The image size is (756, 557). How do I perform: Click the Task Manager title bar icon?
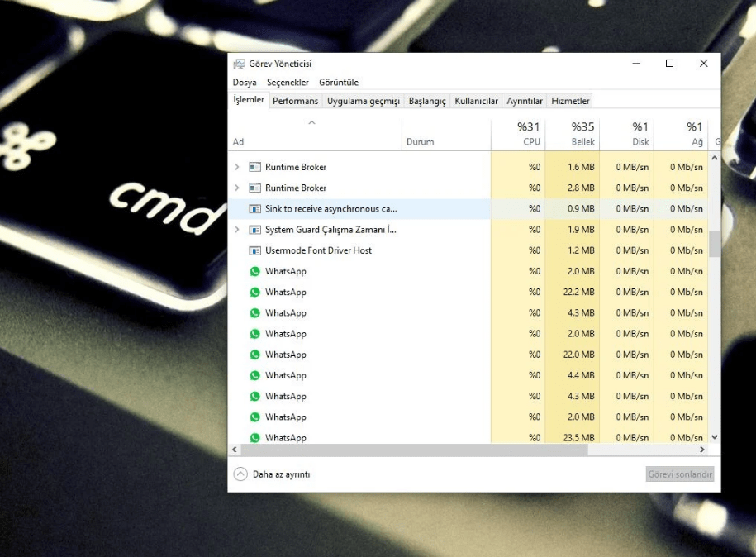point(239,64)
